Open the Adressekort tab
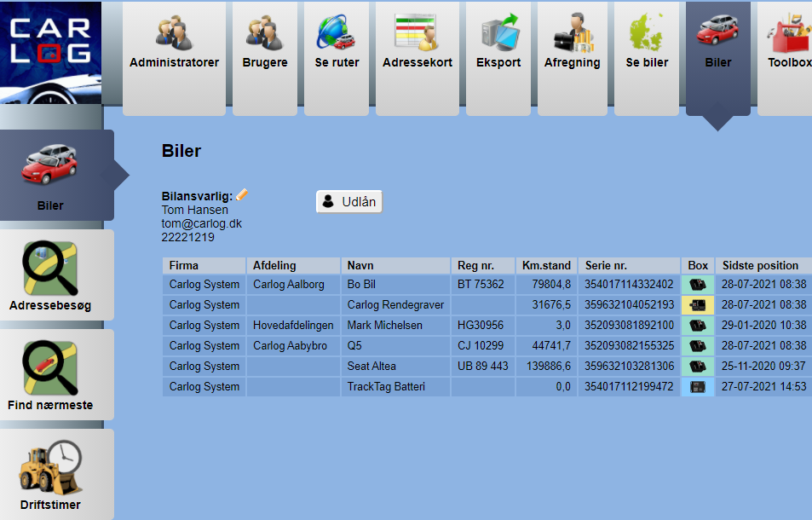 (418, 57)
